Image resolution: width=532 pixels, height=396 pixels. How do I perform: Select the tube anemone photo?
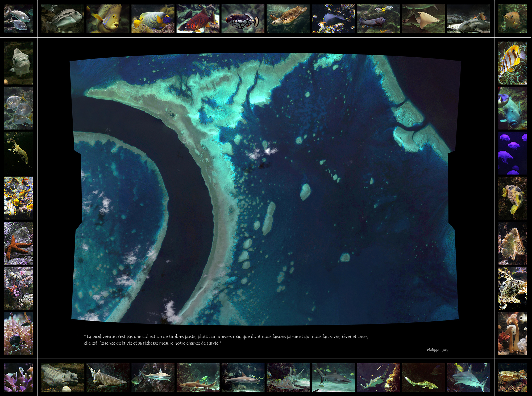click(512, 333)
